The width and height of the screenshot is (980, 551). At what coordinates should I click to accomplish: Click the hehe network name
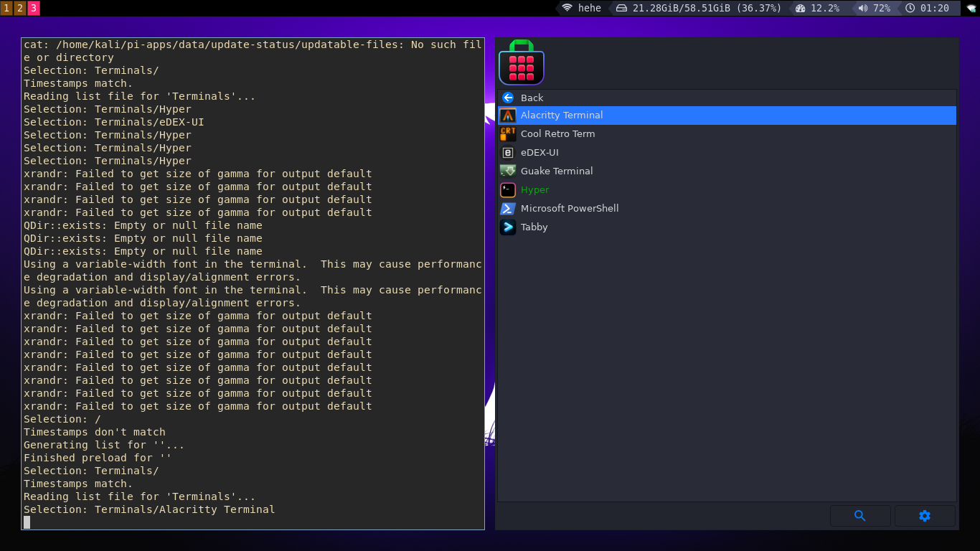590,8
